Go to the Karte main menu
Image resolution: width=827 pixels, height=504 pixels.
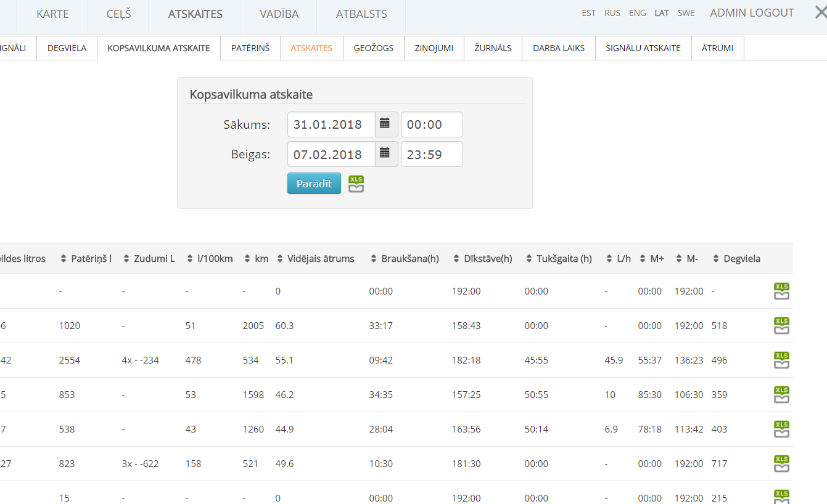pyautogui.click(x=52, y=14)
